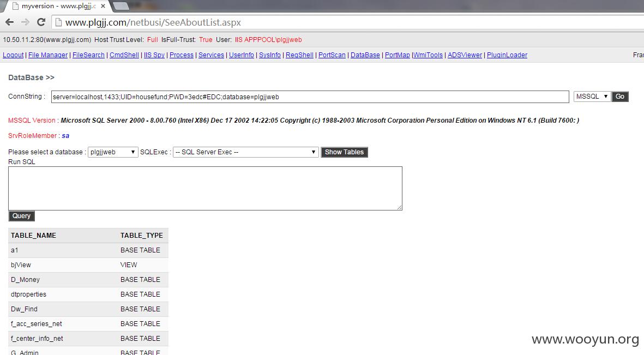This screenshot has height=355, width=644.
Task: Click the browser forward arrow
Action: pyautogui.click(x=25, y=22)
